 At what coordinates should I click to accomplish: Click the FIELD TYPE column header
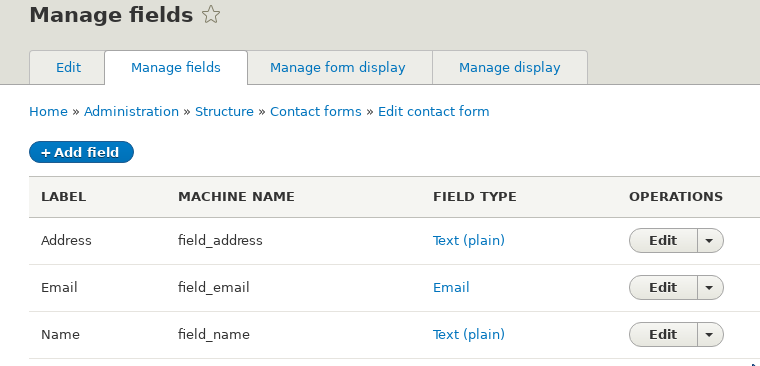(x=475, y=197)
